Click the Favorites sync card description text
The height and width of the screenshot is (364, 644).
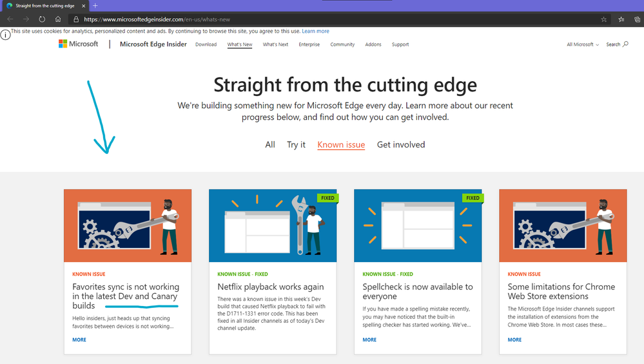point(122,322)
